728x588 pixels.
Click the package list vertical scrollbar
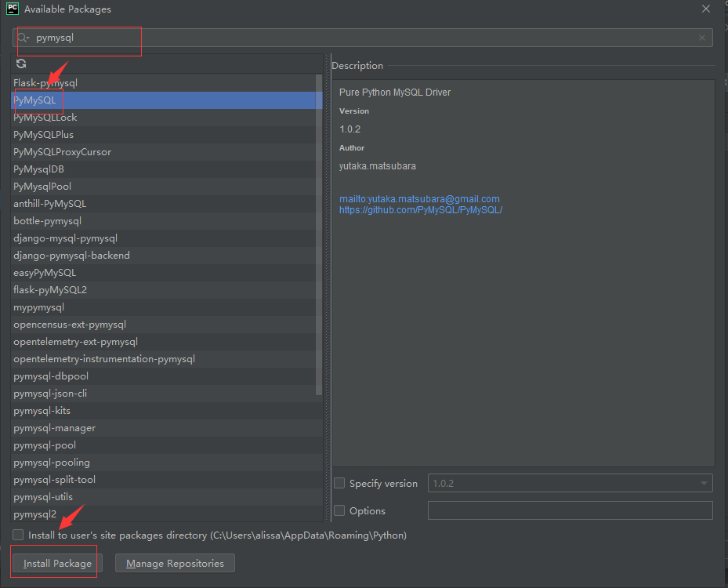319,234
